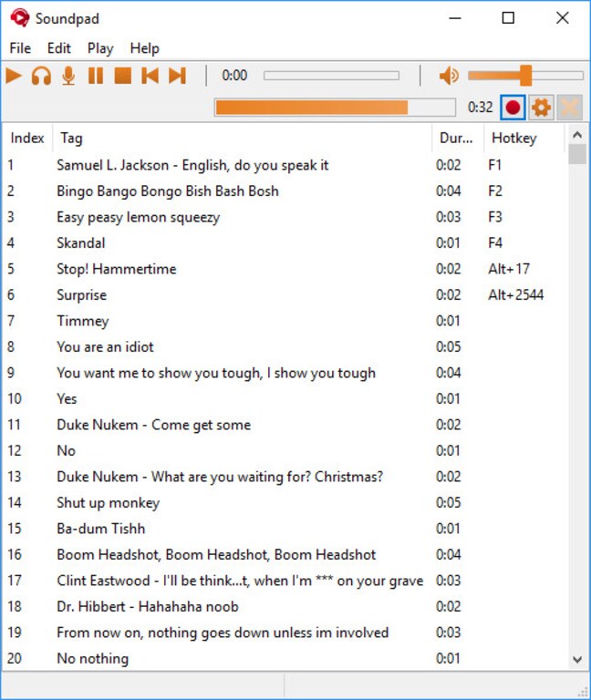Click the window resize grip in status bar
This screenshot has height=700, width=591.
[x=583, y=692]
